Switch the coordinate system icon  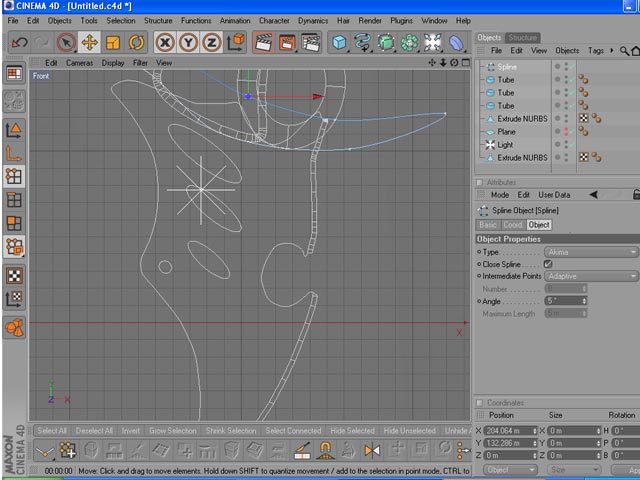pos(236,42)
